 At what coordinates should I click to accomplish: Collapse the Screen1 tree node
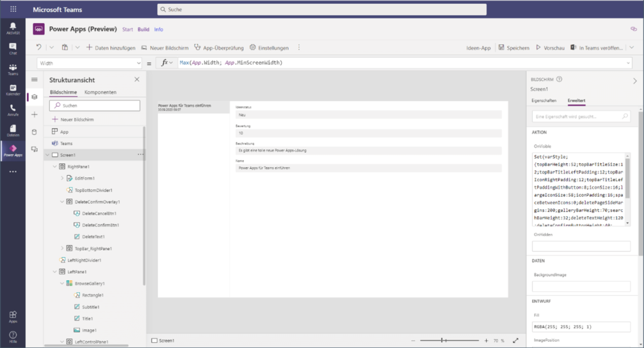pos(47,155)
